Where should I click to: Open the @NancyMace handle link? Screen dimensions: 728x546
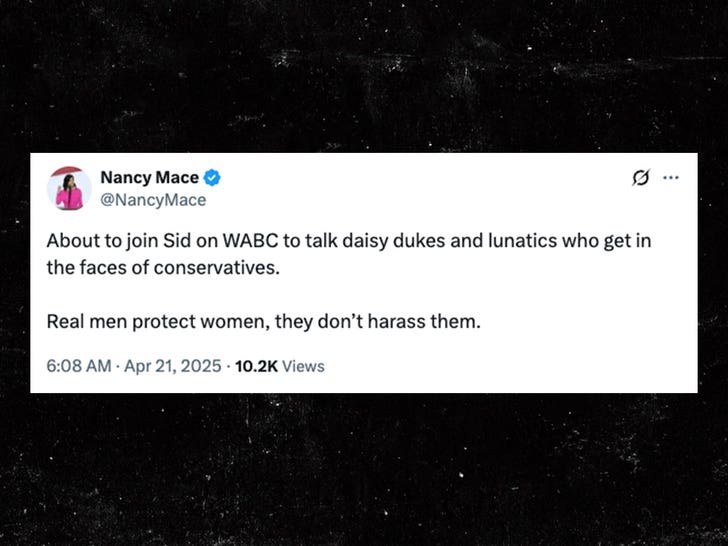point(153,200)
